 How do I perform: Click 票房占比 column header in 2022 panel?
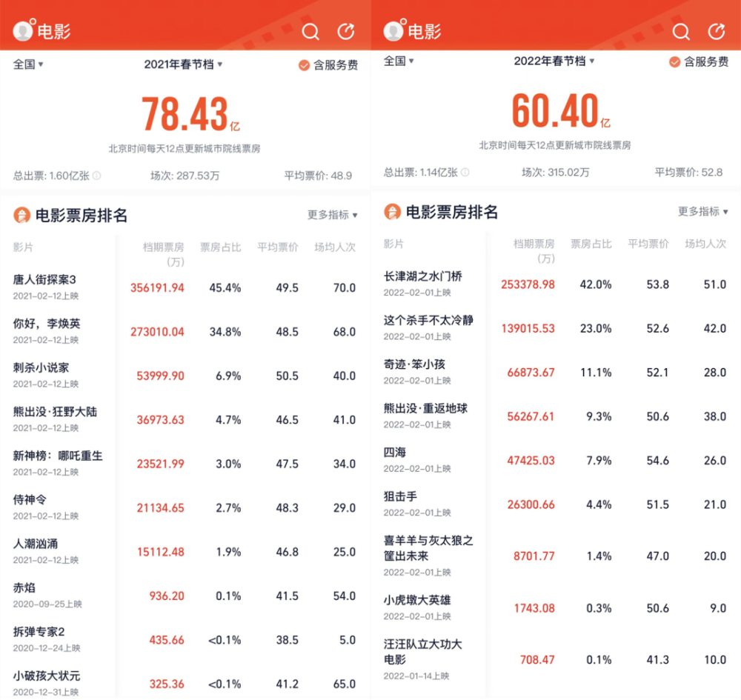coord(591,244)
